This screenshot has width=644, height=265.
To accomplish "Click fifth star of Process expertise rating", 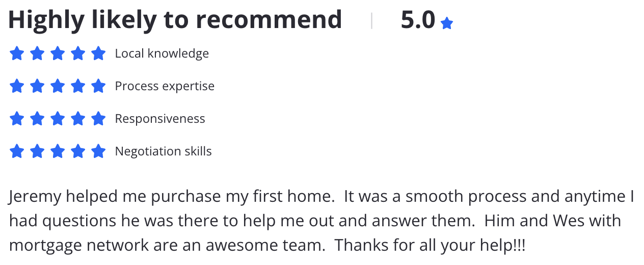I will coord(98,86).
